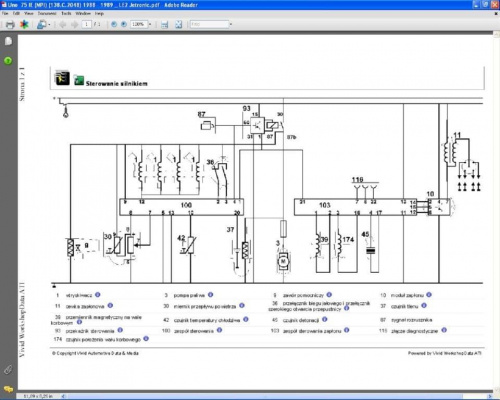
Task: Open the Pages panel in left sidebar
Action: pos(8,41)
